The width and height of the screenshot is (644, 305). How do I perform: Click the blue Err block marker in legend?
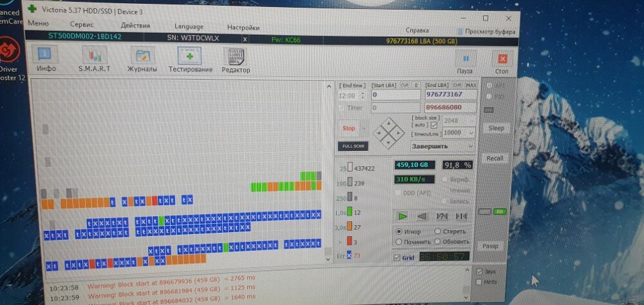[x=349, y=255]
